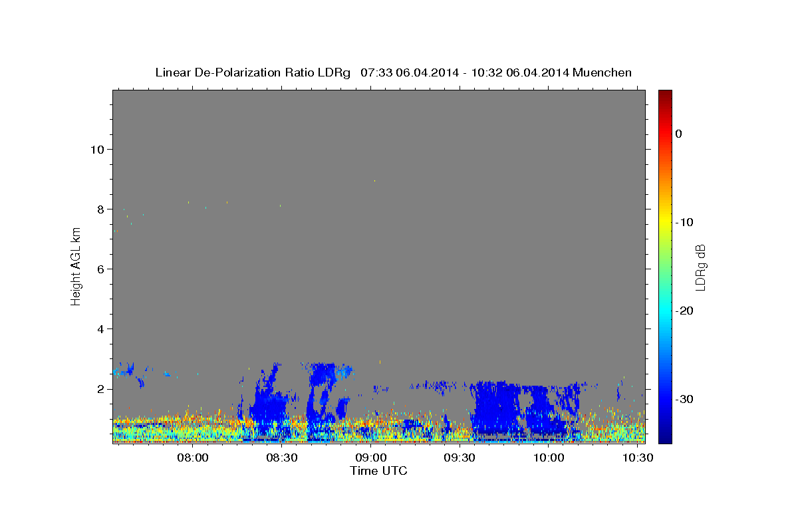Click the 09:30 time axis label
This screenshot has width=798, height=532.
460,458
